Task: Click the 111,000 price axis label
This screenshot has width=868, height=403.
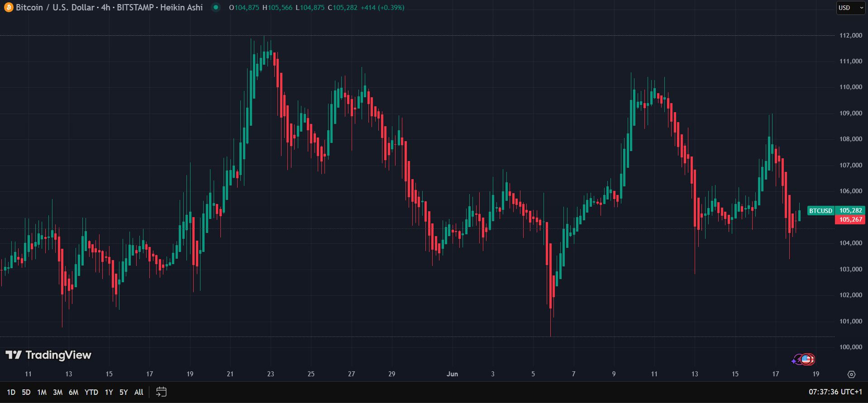Action: pyautogui.click(x=851, y=61)
